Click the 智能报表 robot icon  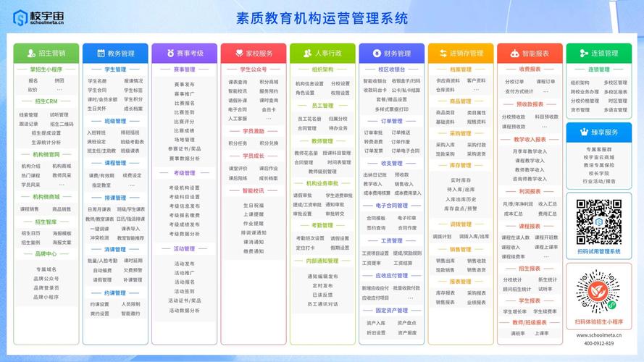[514, 54]
